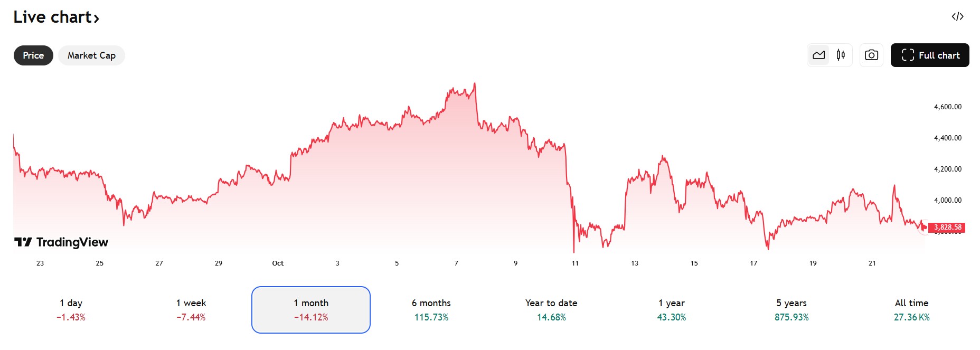The image size is (980, 350).
Task: Select the 1 week timeframe
Action: 191,310
